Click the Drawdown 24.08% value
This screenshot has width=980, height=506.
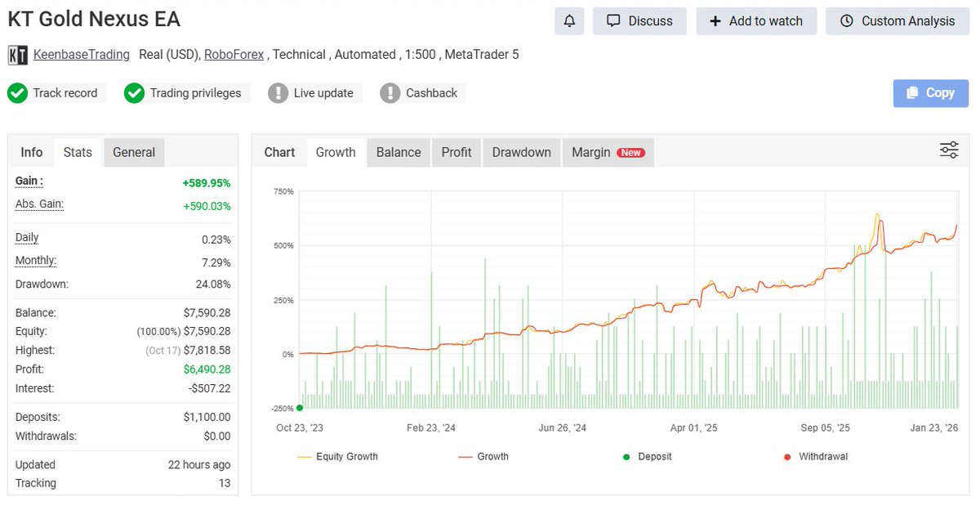pyautogui.click(x=215, y=284)
